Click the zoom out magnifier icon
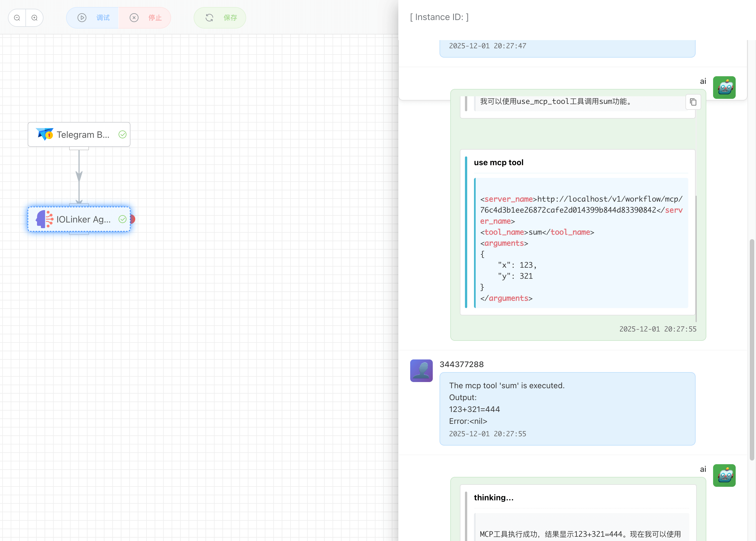The image size is (756, 541). pos(17,18)
